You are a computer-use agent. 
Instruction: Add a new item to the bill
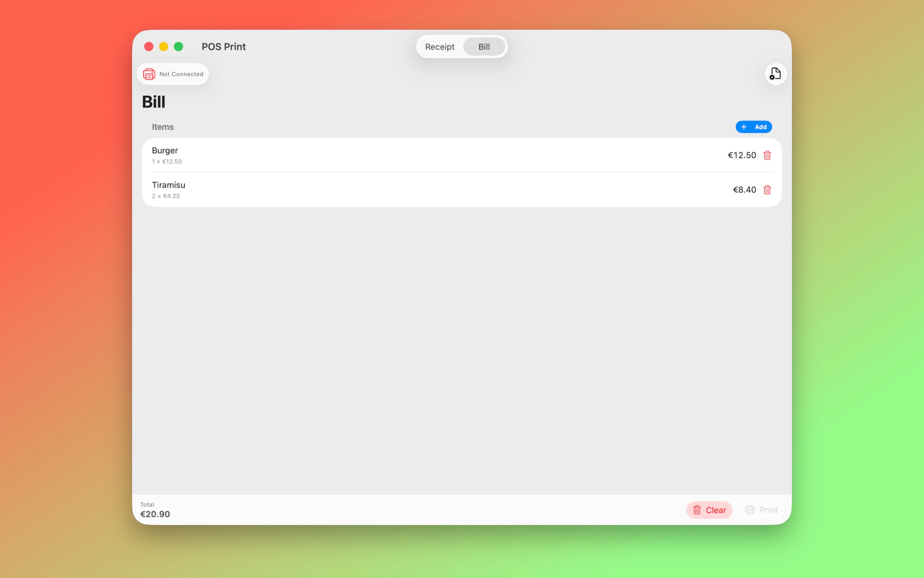click(x=753, y=127)
